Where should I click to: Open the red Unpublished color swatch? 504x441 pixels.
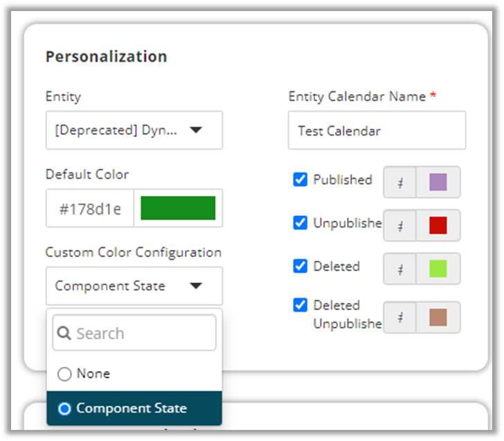438,225
